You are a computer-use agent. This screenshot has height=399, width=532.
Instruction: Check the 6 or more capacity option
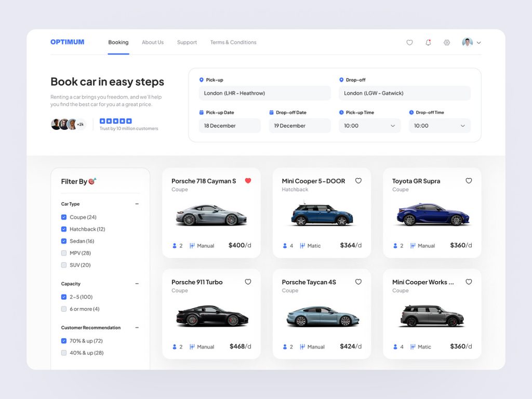[x=64, y=309]
